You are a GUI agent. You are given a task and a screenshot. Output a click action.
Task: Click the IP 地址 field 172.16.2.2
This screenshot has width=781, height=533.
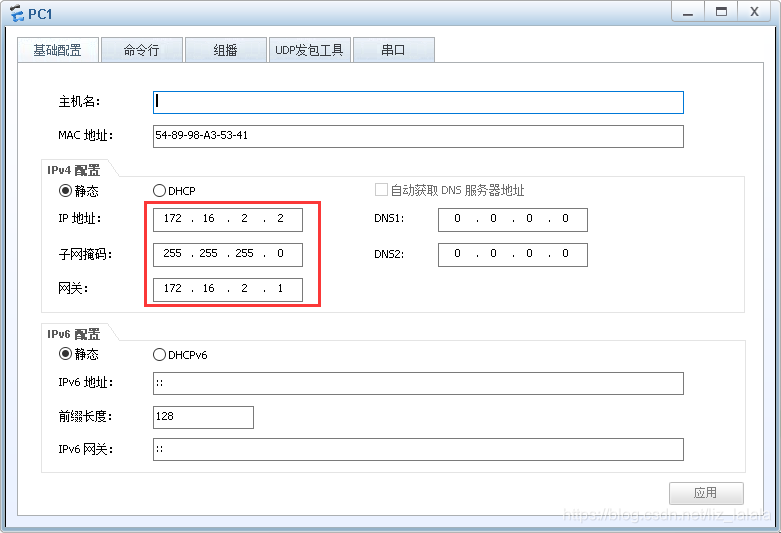pos(228,220)
